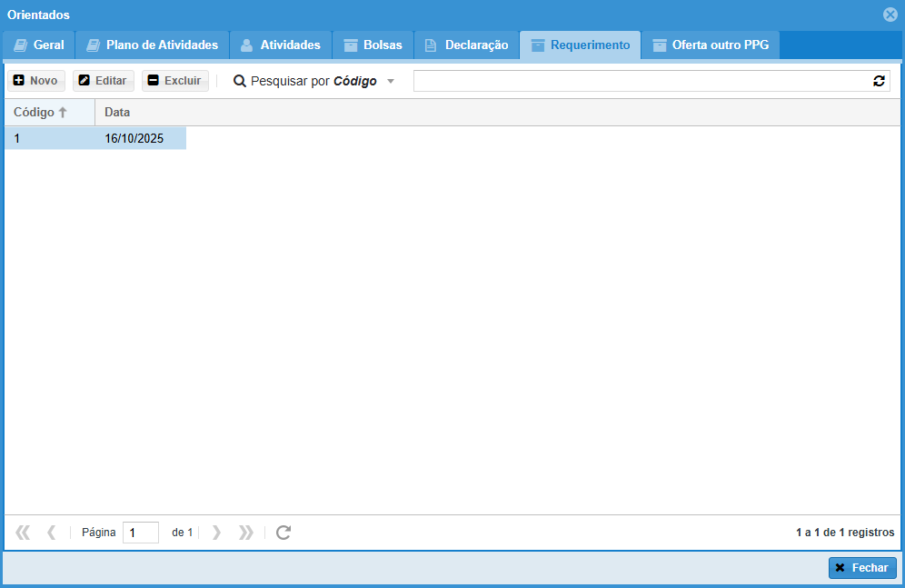Switch to the Geral tab

click(38, 45)
